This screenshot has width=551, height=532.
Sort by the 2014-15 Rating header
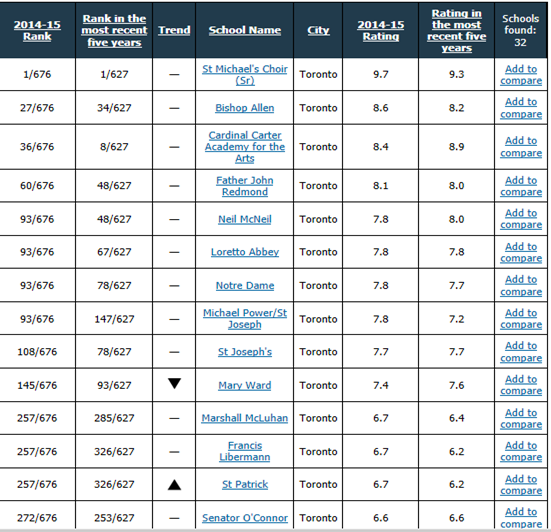[x=381, y=31]
